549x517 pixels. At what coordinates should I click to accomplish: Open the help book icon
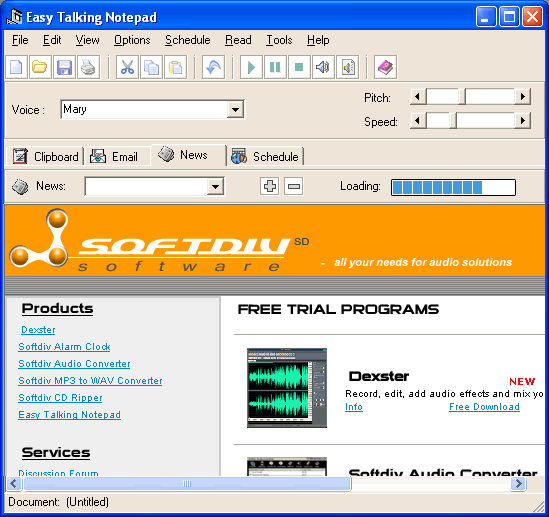point(385,67)
